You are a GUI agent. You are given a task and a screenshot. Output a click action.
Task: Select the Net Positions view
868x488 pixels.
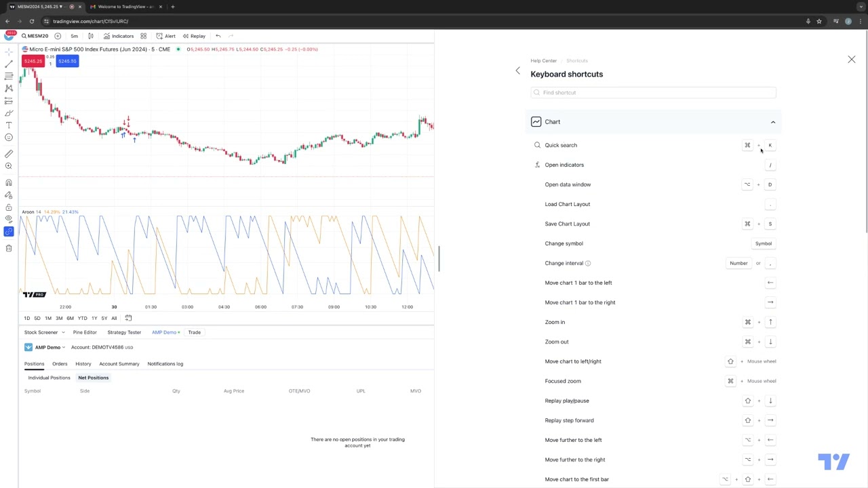pyautogui.click(x=94, y=378)
